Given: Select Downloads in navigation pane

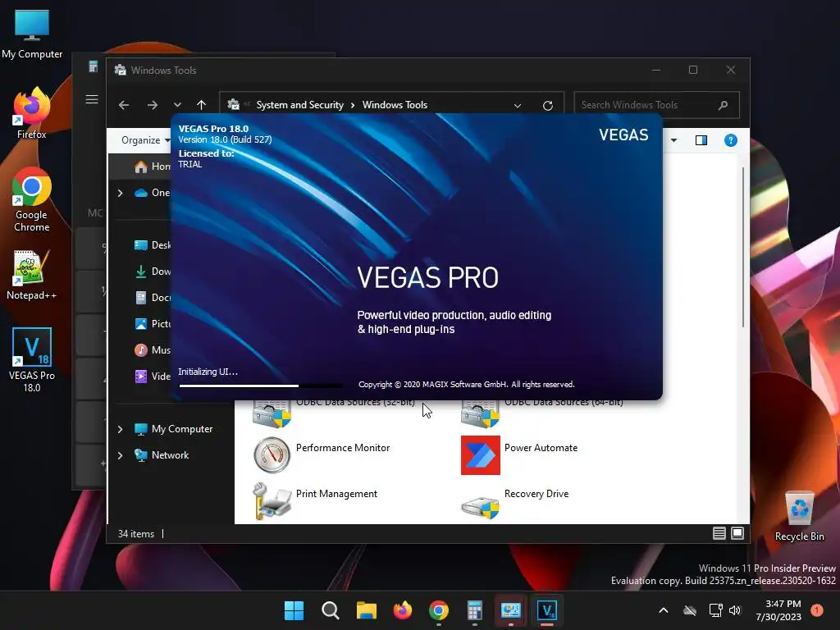Looking at the screenshot, I should click(152, 272).
